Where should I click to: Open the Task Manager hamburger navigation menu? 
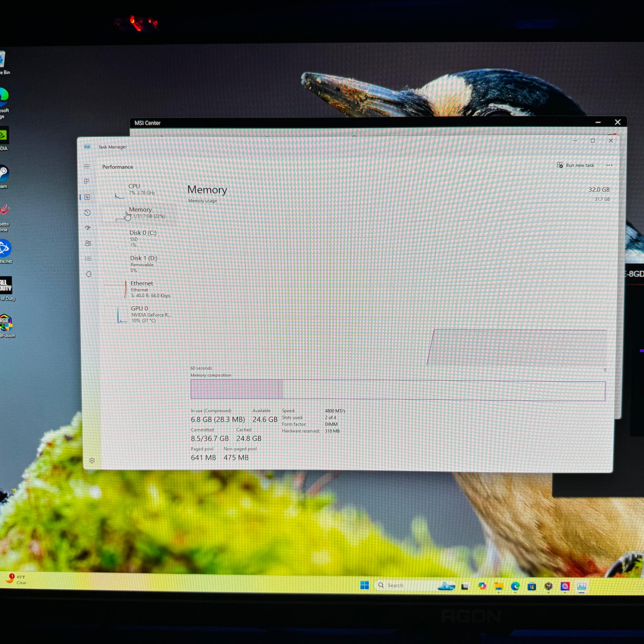[x=87, y=166]
